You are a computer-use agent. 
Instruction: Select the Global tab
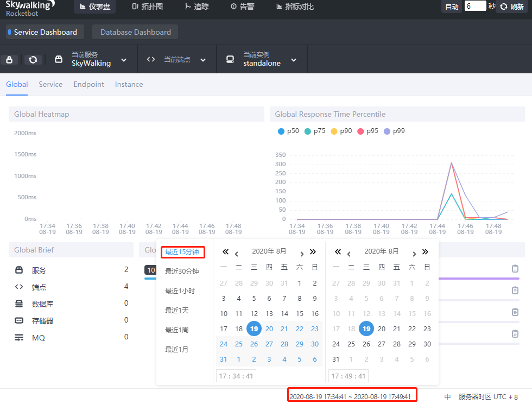17,84
